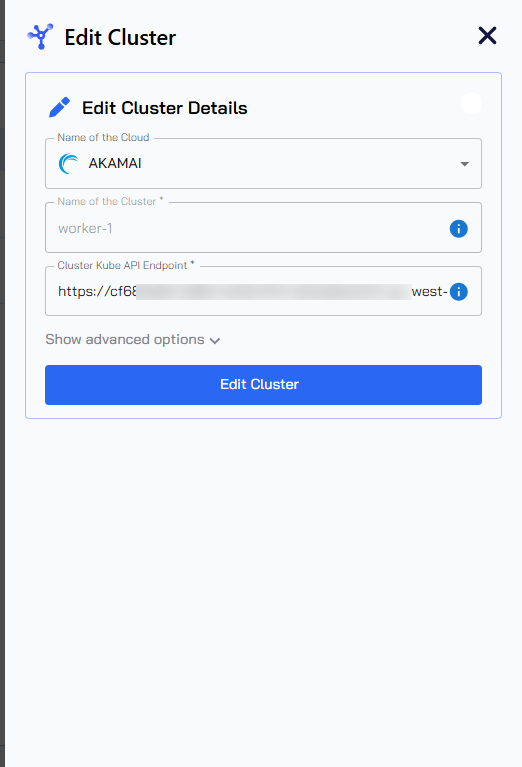The height and width of the screenshot is (767, 522).
Task: Click the cluster network logo icon
Action: click(x=40, y=37)
